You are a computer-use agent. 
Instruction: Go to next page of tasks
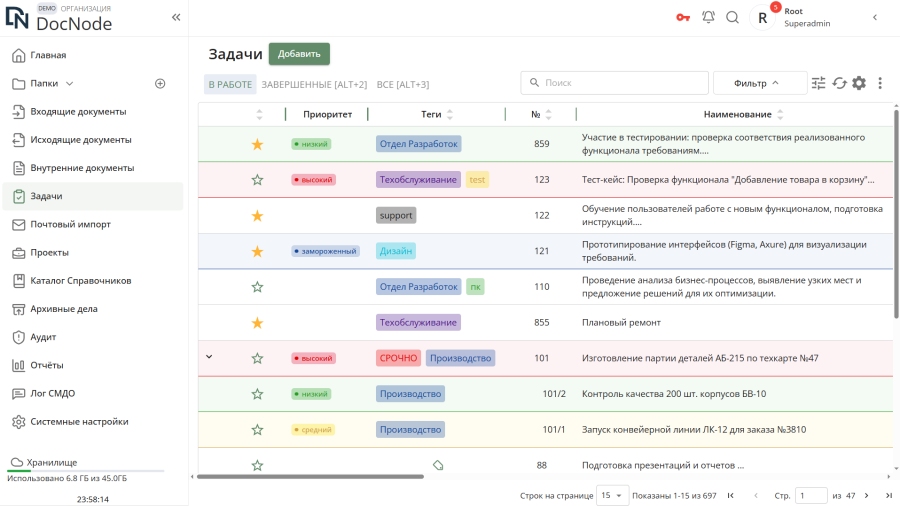pos(866,495)
